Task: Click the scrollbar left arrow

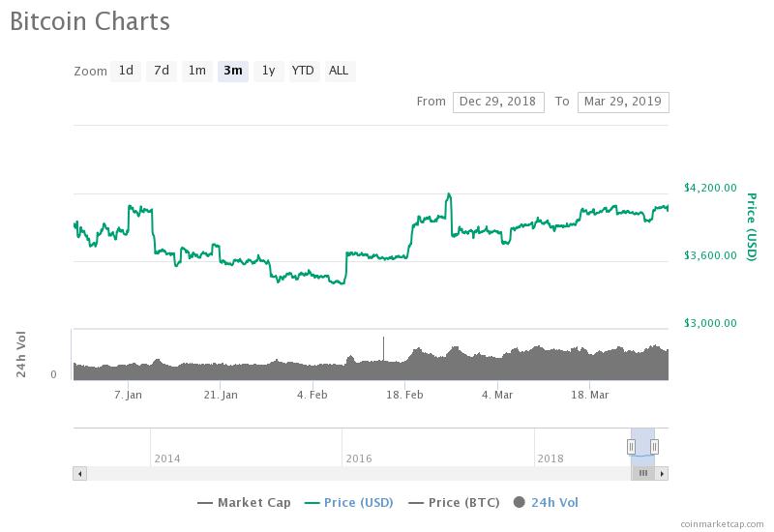Action: [79, 473]
